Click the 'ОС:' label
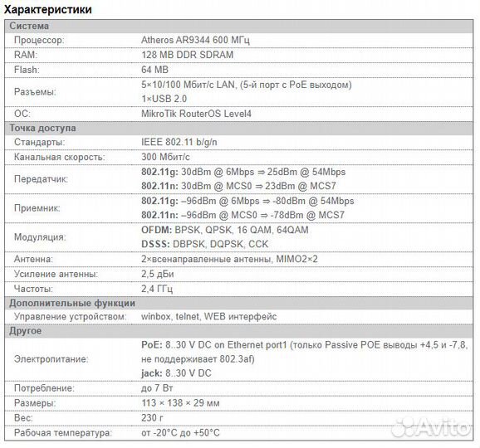 point(22,114)
